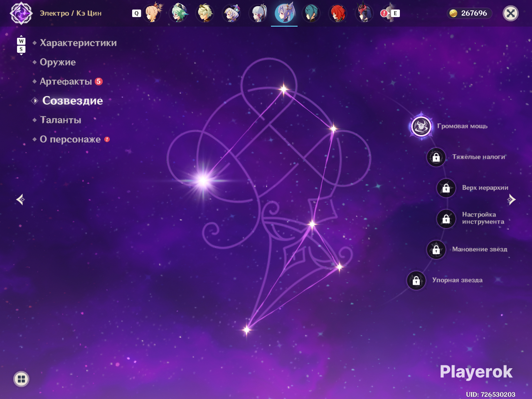
Task: Choose the character wearing a red mask
Action: [x=364, y=13]
